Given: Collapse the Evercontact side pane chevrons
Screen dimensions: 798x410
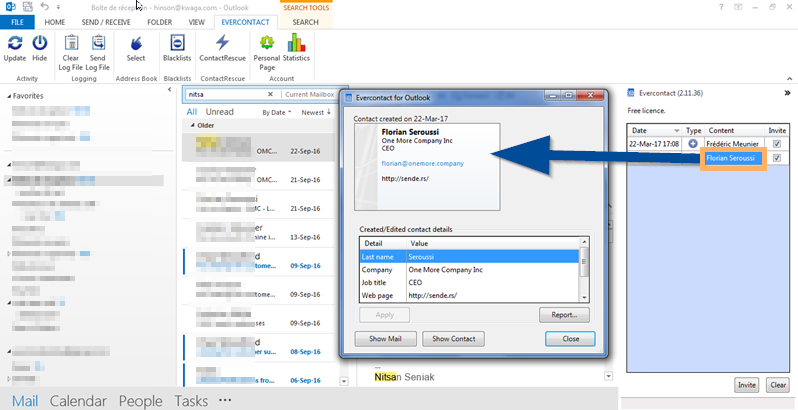Looking at the screenshot, I should coord(787,93).
